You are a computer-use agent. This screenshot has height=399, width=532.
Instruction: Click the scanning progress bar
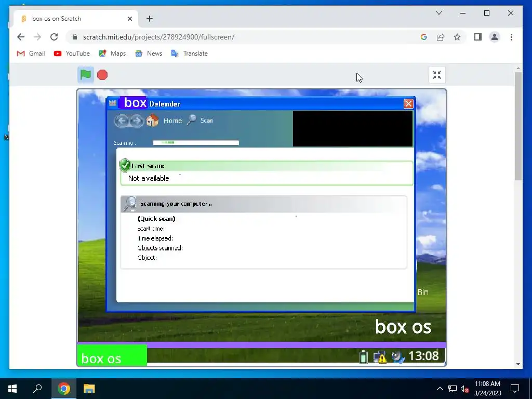(196, 142)
